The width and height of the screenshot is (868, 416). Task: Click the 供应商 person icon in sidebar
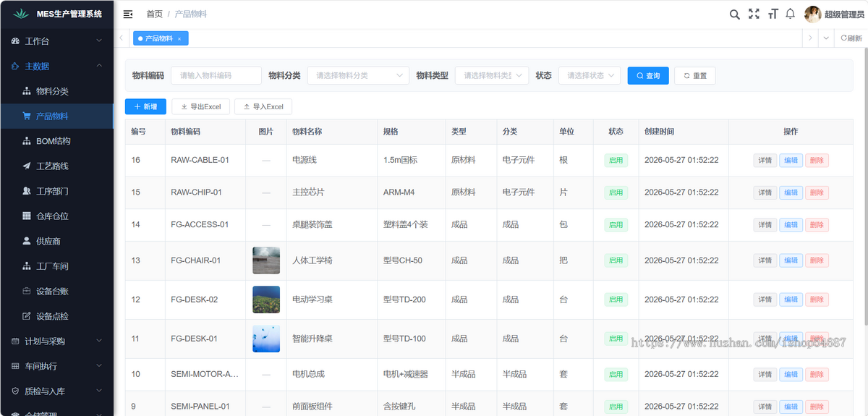point(27,241)
